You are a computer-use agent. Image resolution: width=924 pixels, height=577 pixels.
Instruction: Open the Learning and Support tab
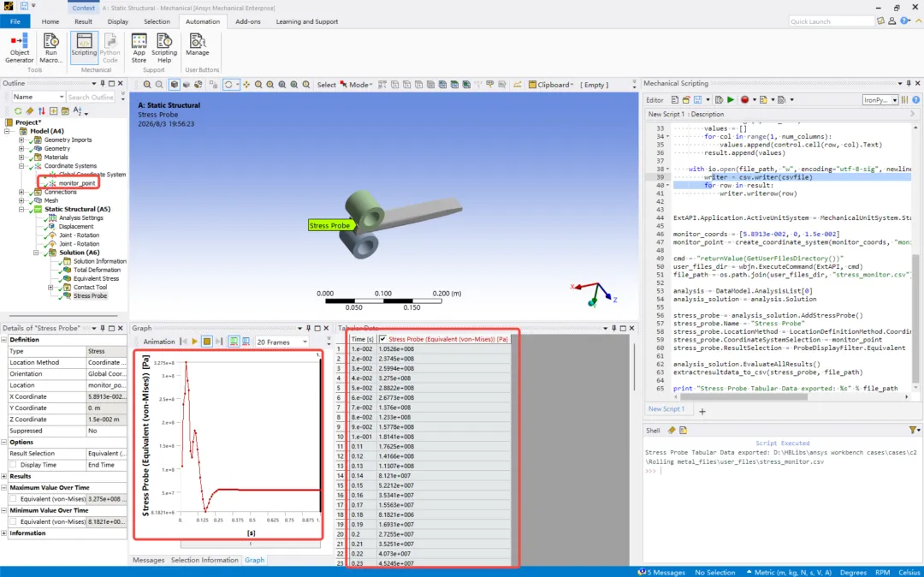(307, 21)
